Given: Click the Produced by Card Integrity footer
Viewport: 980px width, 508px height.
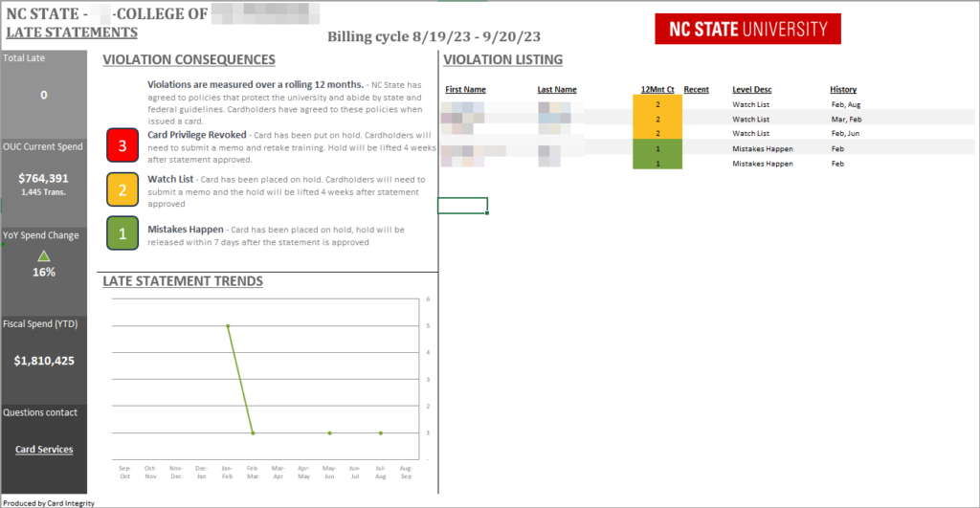Looking at the screenshot, I should tap(49, 503).
